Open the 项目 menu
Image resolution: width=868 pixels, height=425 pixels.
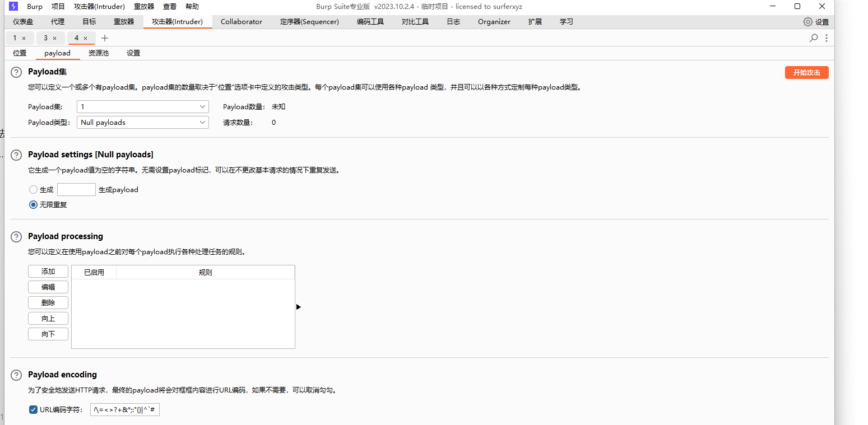58,7
